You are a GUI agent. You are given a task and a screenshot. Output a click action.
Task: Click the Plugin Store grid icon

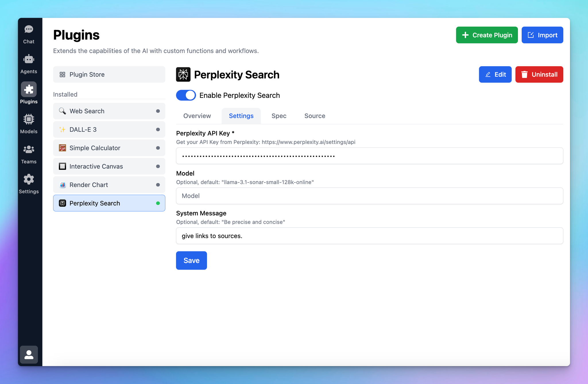pyautogui.click(x=62, y=75)
